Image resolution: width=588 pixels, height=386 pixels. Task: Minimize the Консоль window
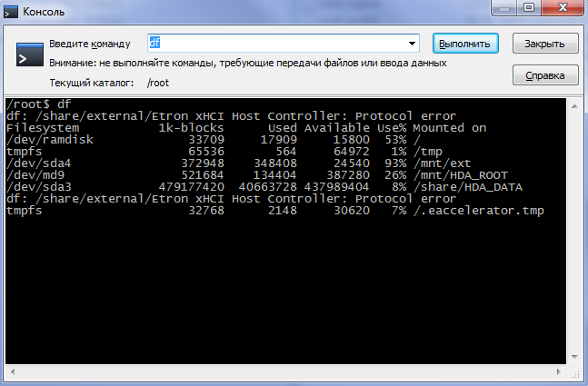504,7
